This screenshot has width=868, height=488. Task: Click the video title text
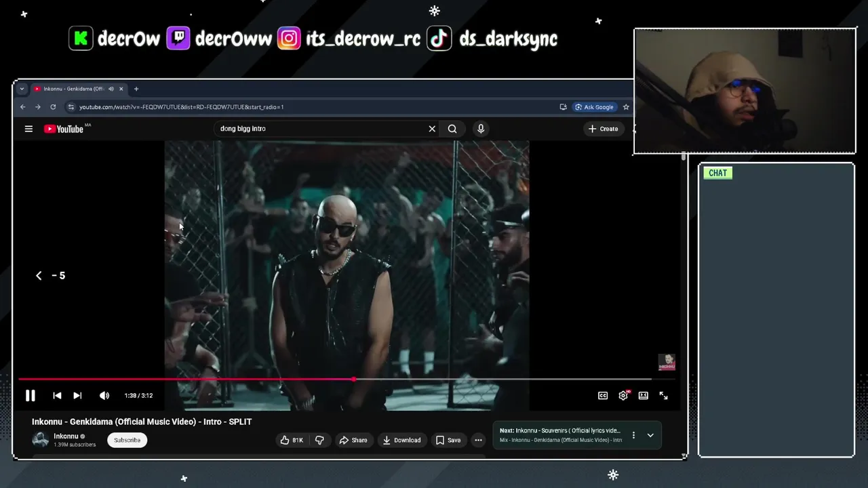[142, 422]
